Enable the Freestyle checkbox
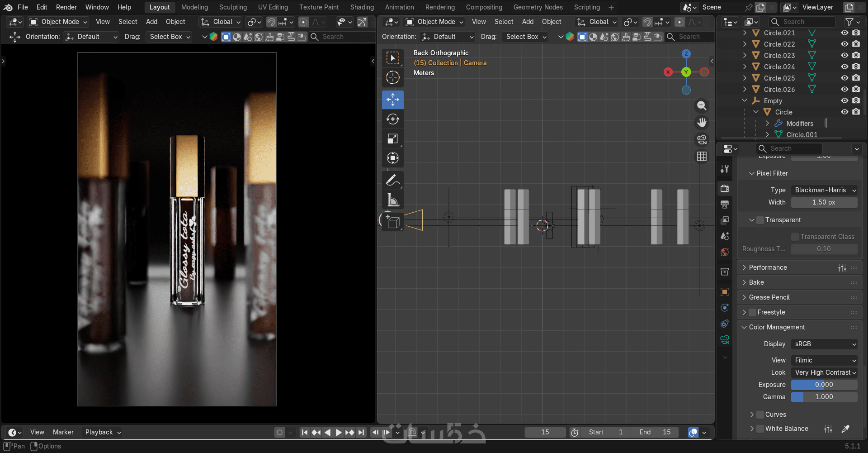The width and height of the screenshot is (868, 453). pyautogui.click(x=753, y=312)
